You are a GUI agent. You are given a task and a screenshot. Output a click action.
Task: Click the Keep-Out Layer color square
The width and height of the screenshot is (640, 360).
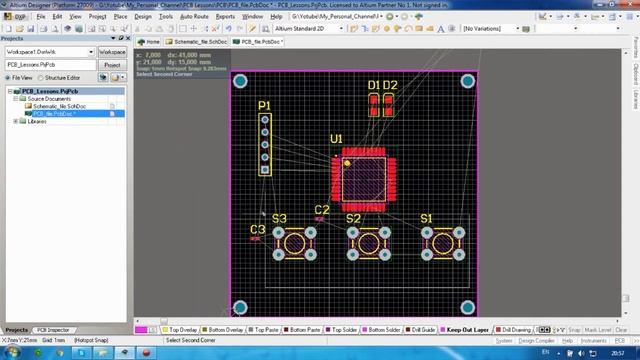442,329
